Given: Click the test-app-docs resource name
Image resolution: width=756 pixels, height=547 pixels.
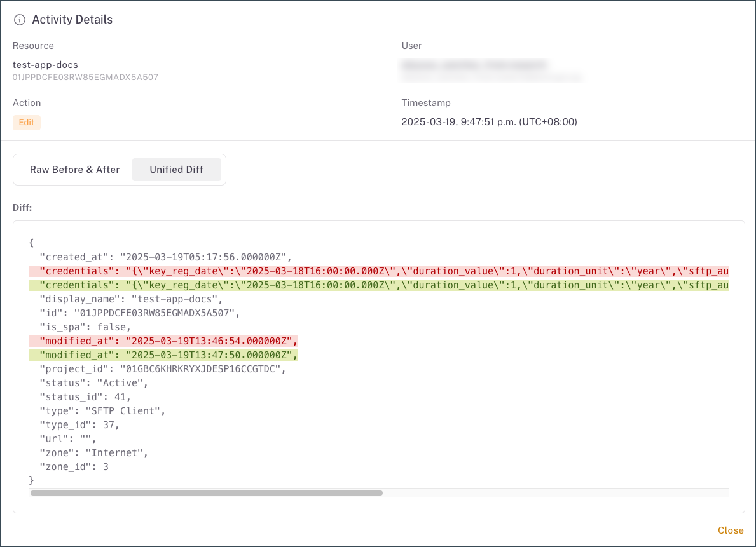Looking at the screenshot, I should tap(45, 65).
